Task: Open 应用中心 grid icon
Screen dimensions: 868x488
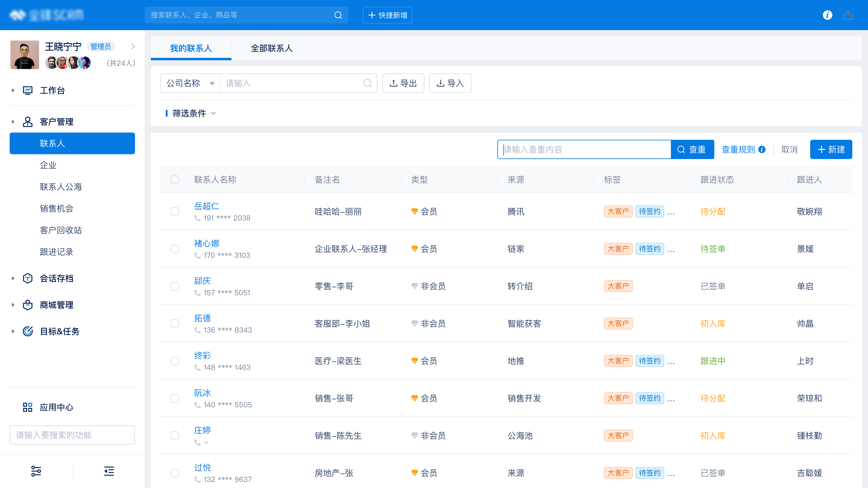Action: pos(28,407)
